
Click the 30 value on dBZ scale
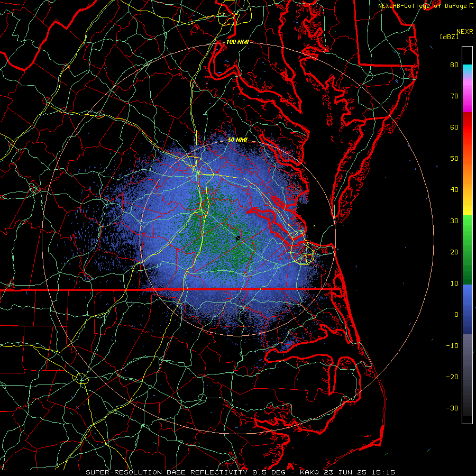tap(454, 221)
